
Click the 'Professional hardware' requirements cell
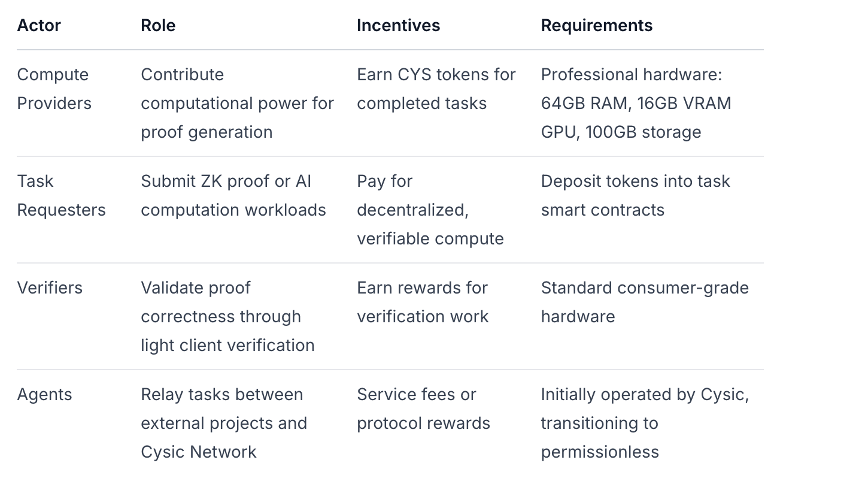[x=636, y=103]
